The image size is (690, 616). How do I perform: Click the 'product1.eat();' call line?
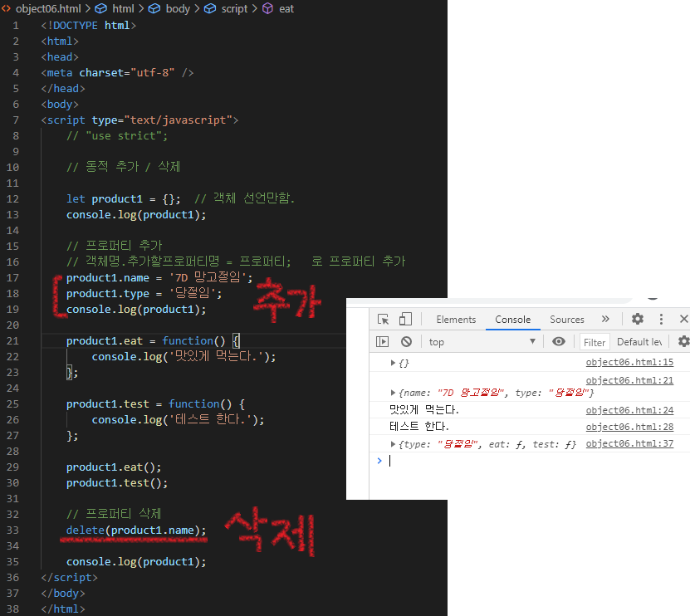(x=114, y=467)
